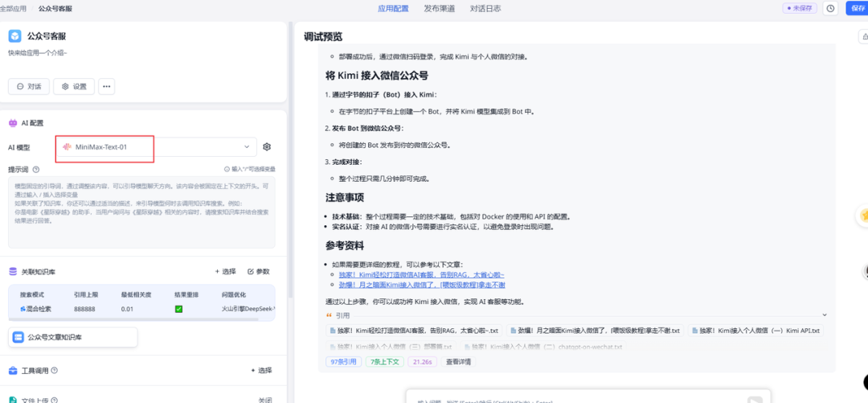Click the help icon beside 工具调用
The height and width of the screenshot is (403, 868).
click(x=55, y=371)
